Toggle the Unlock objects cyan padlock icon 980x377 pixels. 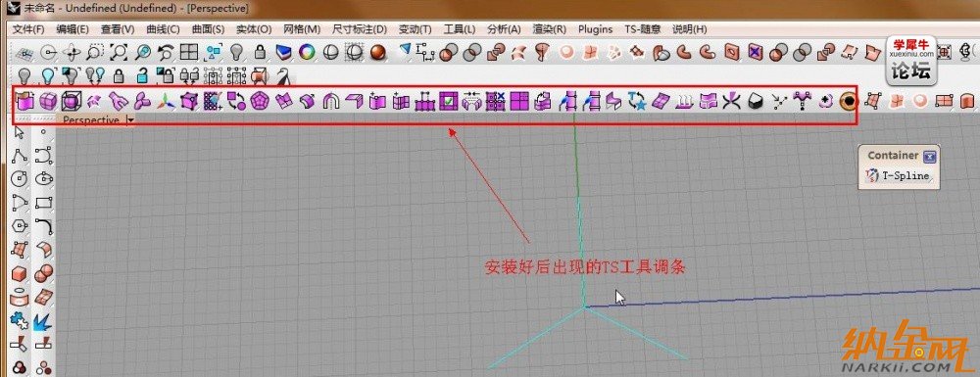142,76
